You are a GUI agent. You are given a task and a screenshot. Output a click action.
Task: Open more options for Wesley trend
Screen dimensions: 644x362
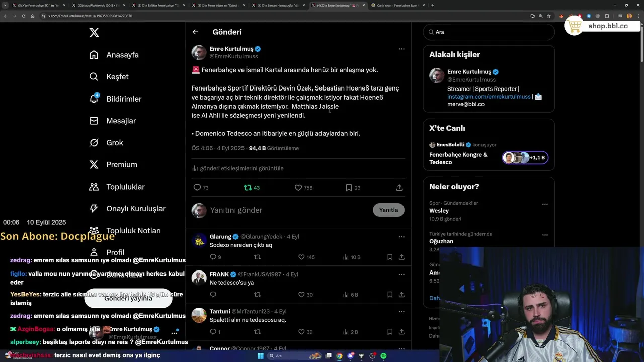(545, 204)
